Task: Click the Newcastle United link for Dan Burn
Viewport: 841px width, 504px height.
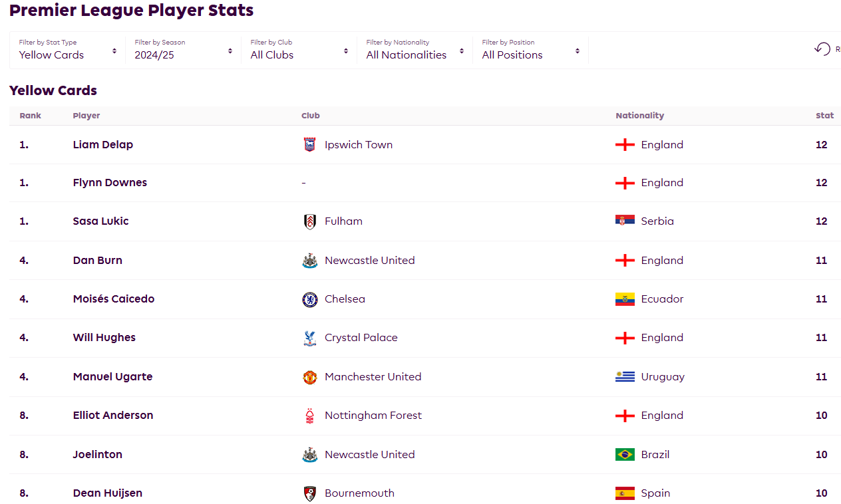Action: pyautogui.click(x=370, y=261)
